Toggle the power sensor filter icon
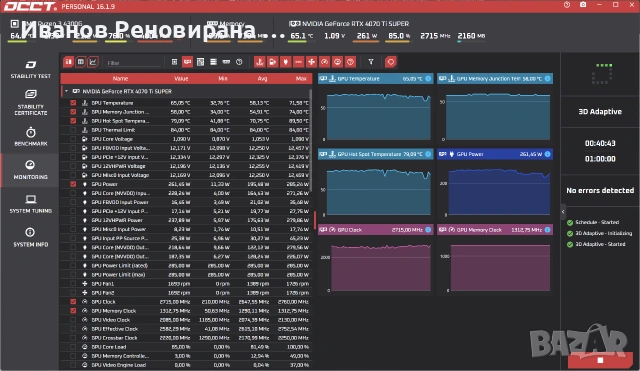 point(286,62)
